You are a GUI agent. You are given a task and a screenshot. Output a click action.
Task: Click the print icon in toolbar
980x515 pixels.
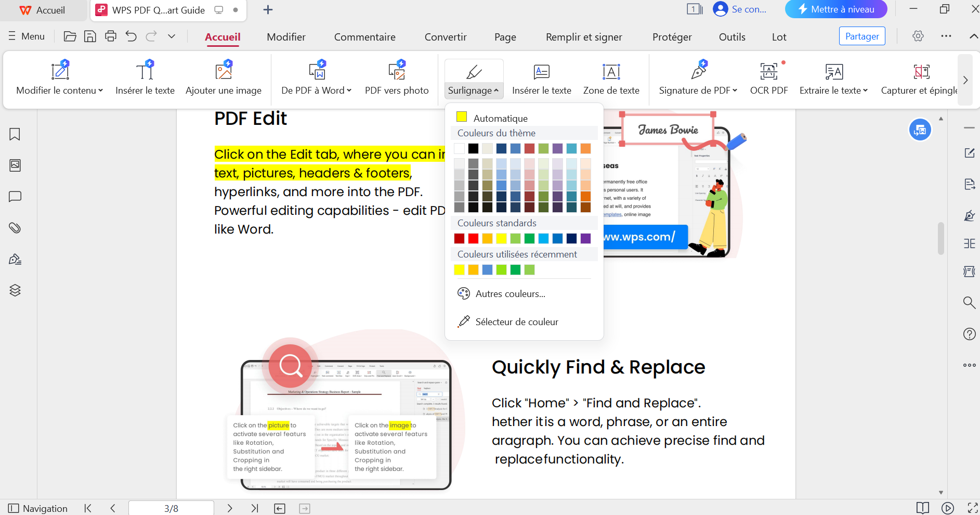click(111, 36)
